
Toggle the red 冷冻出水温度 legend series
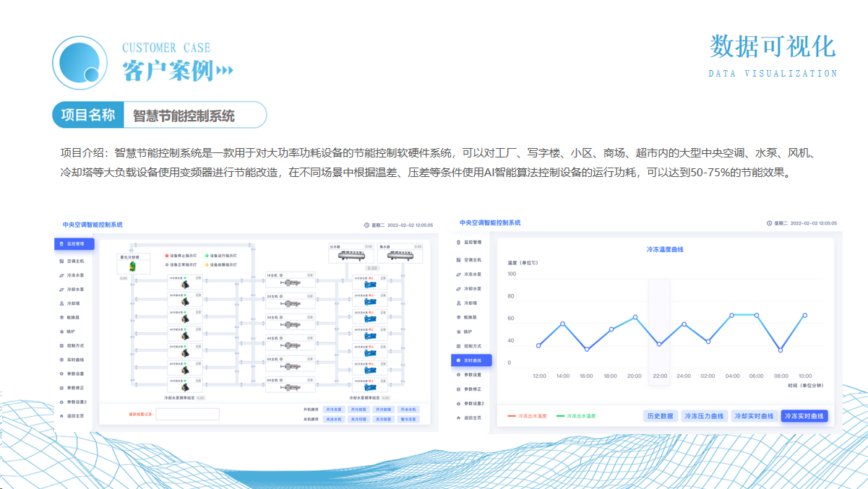point(527,416)
